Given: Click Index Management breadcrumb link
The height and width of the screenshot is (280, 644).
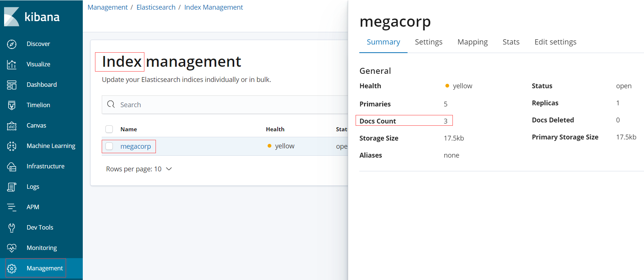Looking at the screenshot, I should (213, 7).
